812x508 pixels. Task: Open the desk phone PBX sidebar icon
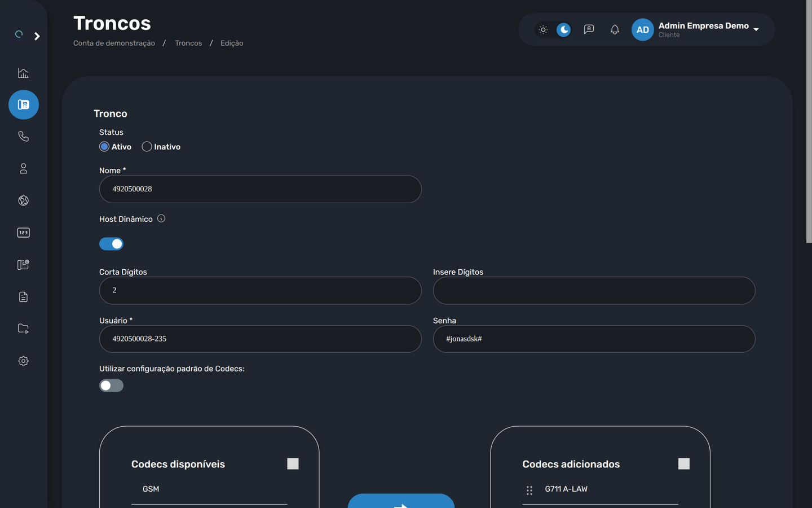tap(24, 104)
